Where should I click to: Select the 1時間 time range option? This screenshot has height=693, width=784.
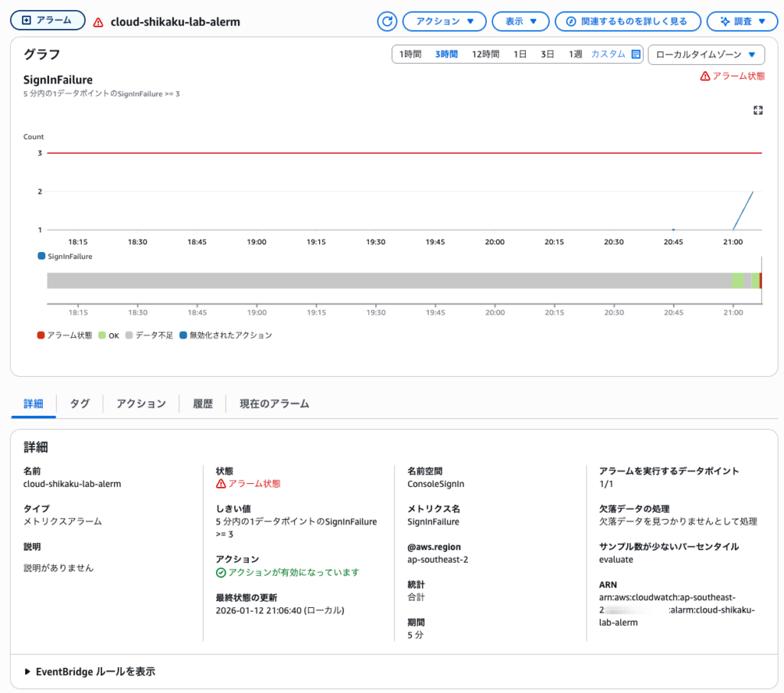[x=410, y=54]
